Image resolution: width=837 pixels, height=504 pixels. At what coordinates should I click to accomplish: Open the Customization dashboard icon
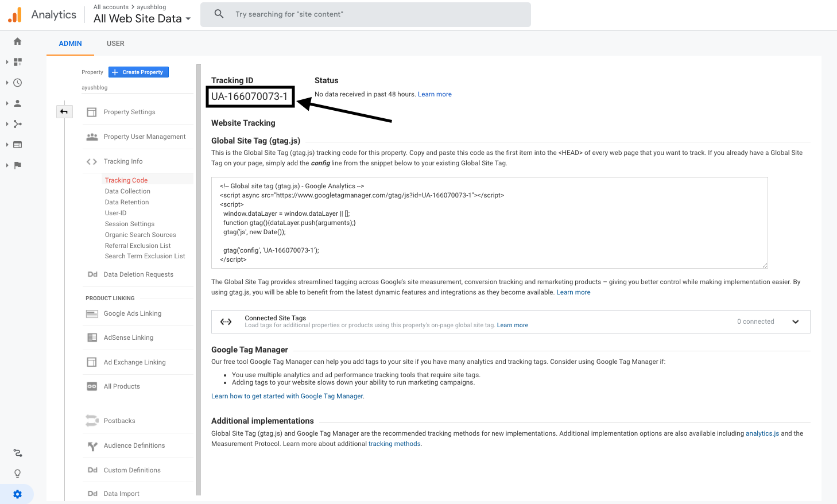point(18,62)
